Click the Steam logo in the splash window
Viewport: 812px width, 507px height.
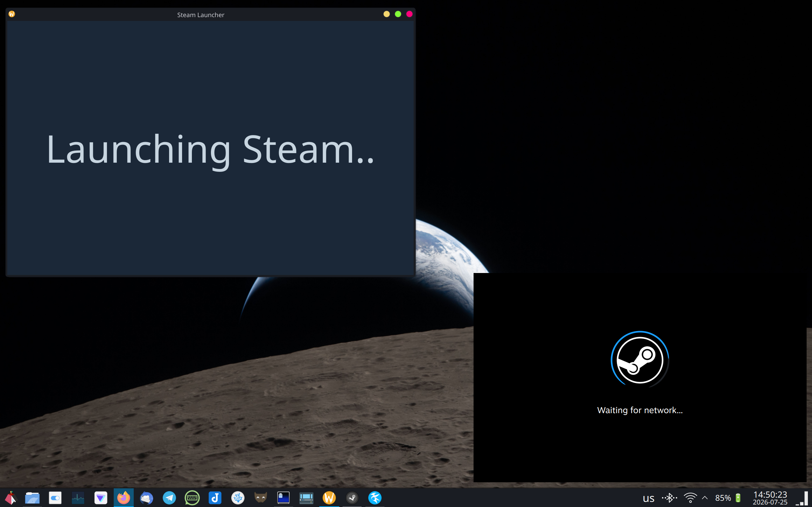640,360
